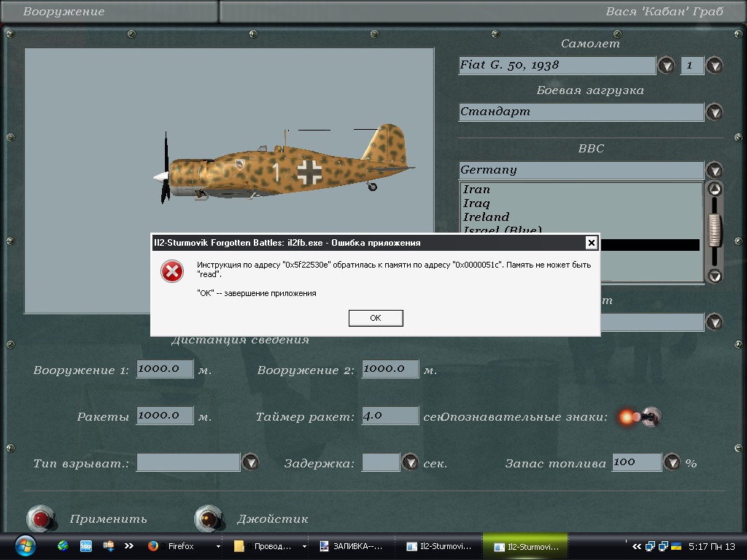
Task: Click the number 1 aircraft count field
Action: click(692, 65)
